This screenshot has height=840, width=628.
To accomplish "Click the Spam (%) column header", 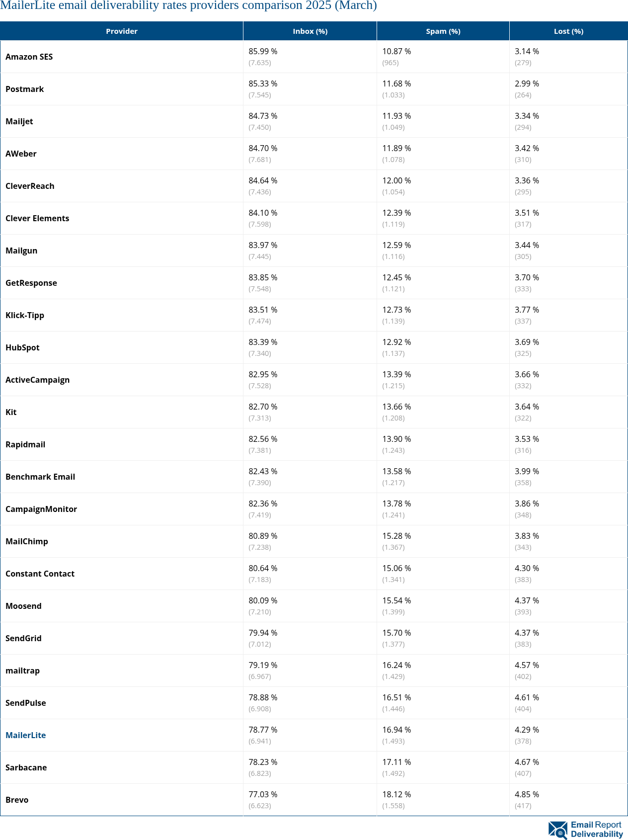I will (x=443, y=31).
